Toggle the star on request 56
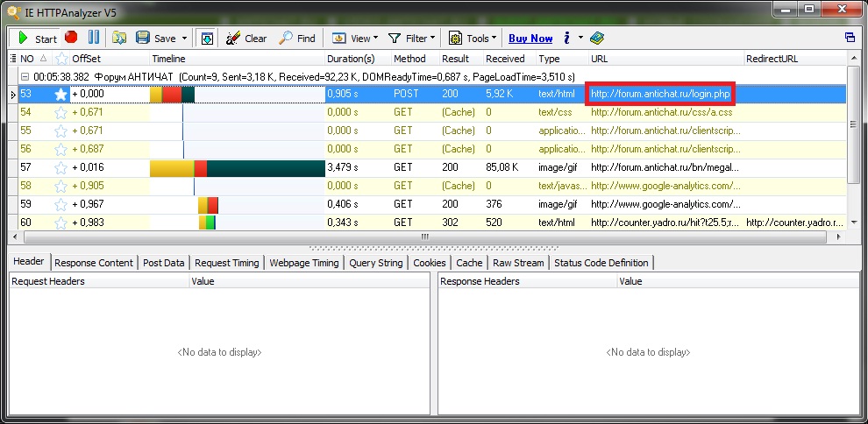The image size is (868, 424). click(60, 149)
